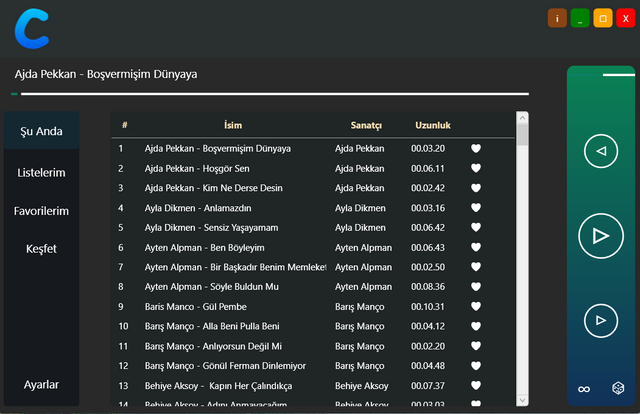This screenshot has width=640, height=414.
Task: Switch to the Favorilerim tab
Action: [42, 211]
